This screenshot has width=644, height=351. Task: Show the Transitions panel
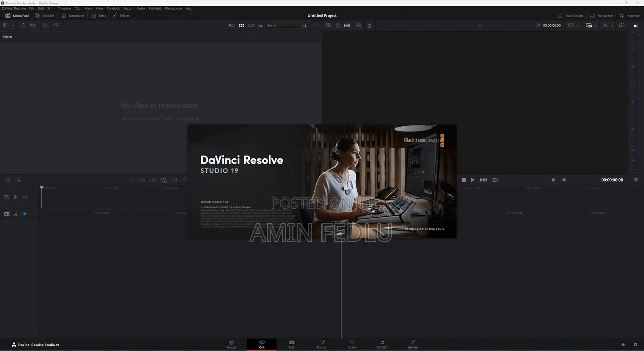pos(73,16)
